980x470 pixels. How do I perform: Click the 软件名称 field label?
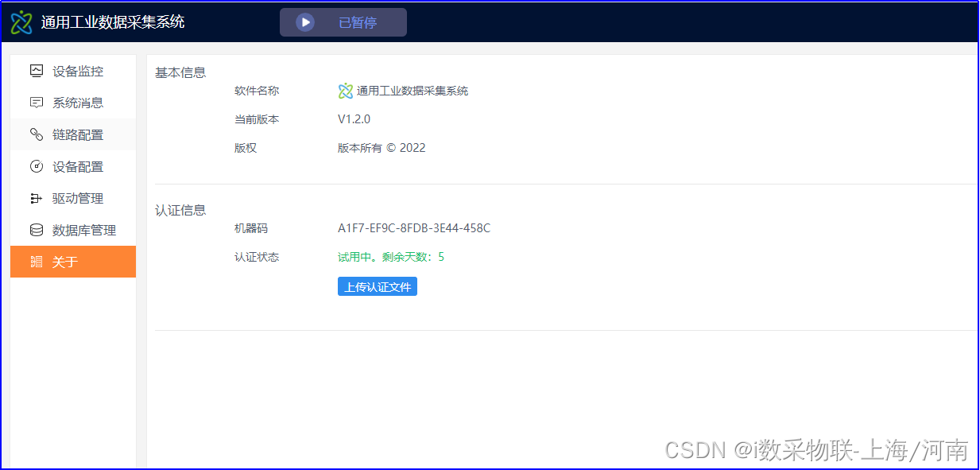pyautogui.click(x=257, y=91)
